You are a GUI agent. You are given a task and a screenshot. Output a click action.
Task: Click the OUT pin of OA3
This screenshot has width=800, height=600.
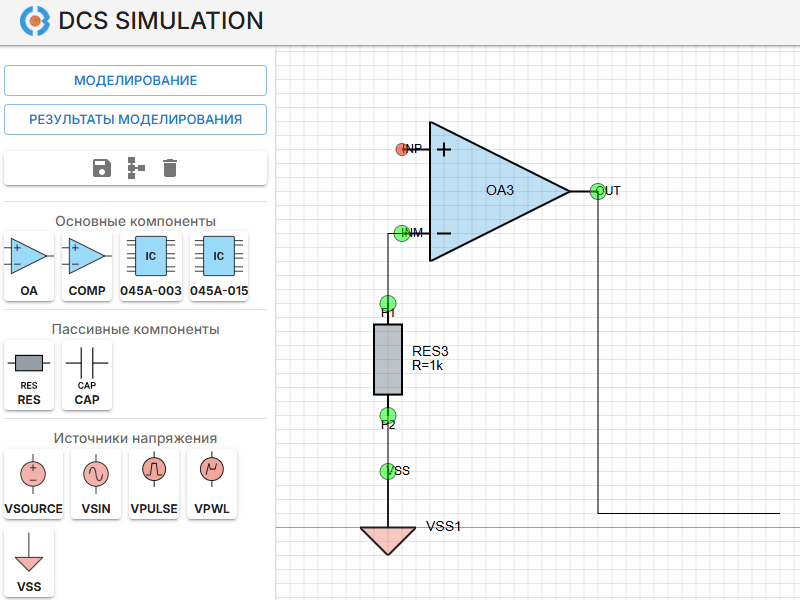point(597,190)
